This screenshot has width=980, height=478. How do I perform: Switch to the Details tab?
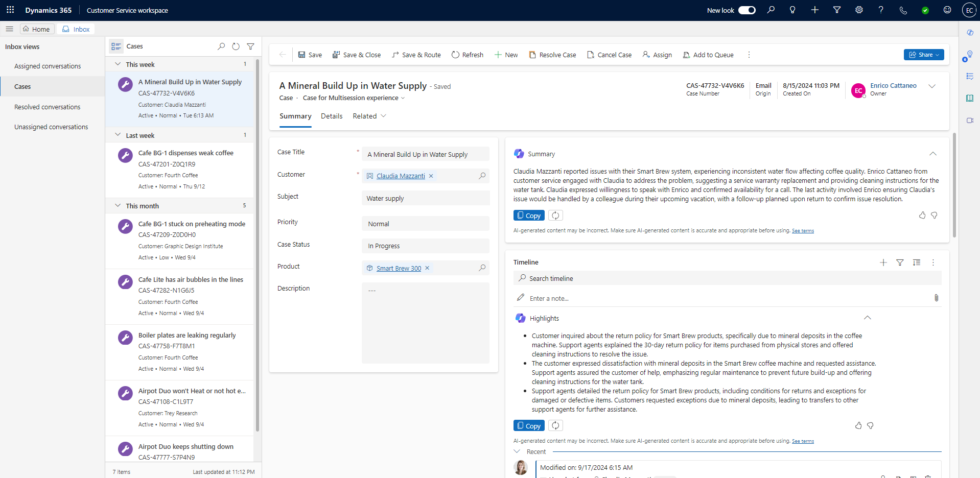pyautogui.click(x=332, y=116)
